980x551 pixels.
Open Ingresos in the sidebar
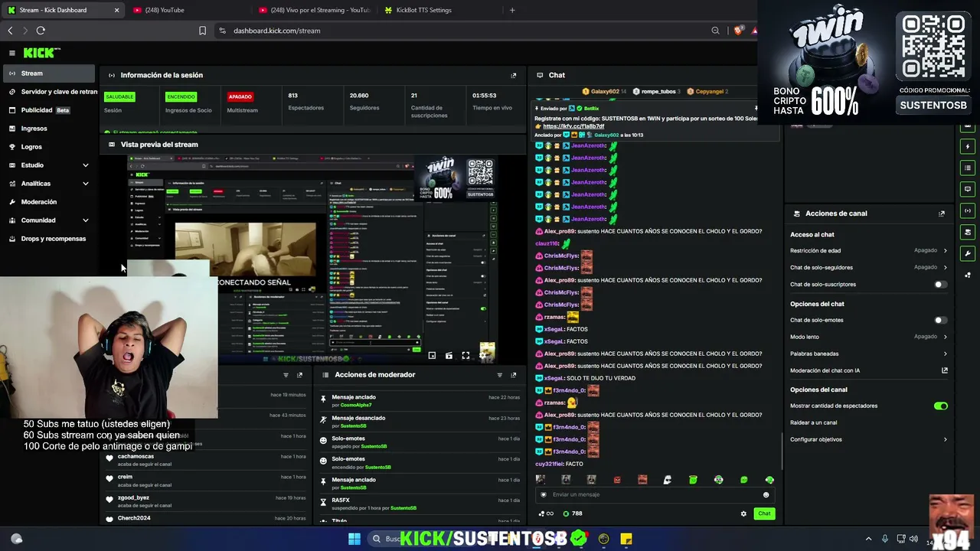coord(49,129)
